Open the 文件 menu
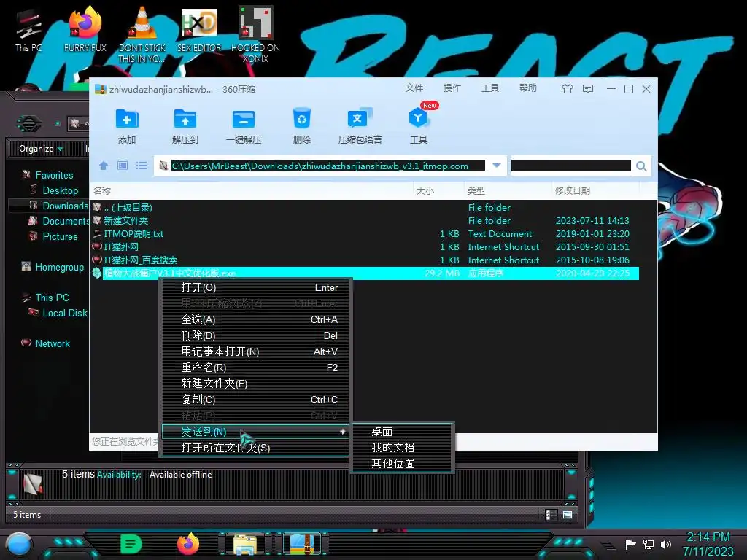The width and height of the screenshot is (747, 560). (414, 88)
